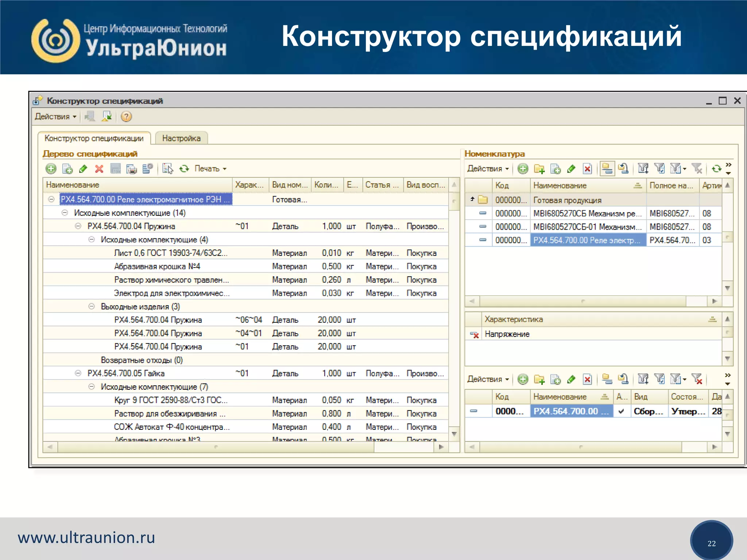This screenshot has height=560, width=747.
Task: Click the help question mark icon
Action: tap(126, 117)
